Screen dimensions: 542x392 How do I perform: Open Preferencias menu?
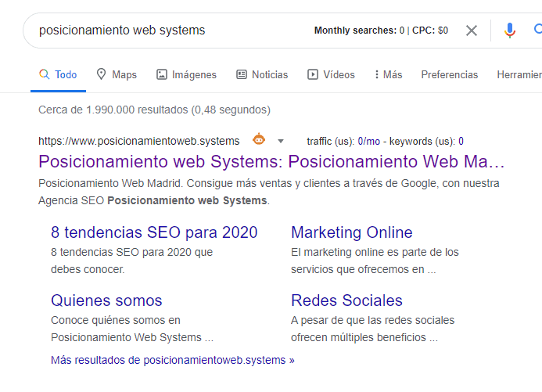[450, 74]
